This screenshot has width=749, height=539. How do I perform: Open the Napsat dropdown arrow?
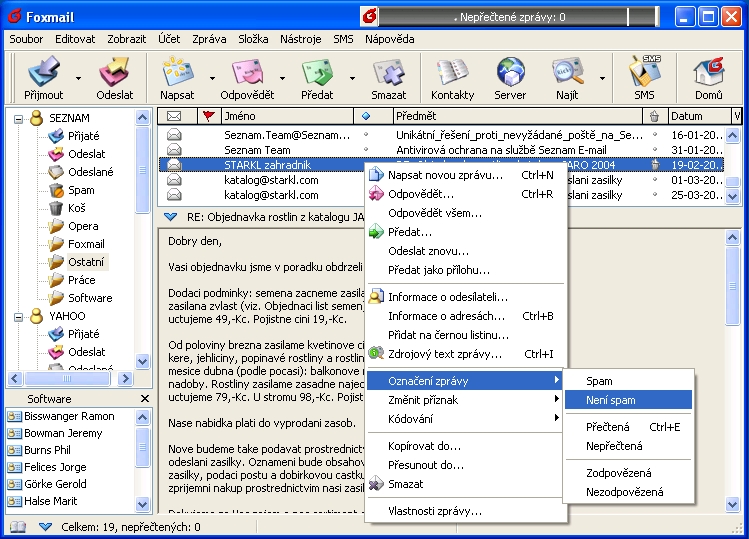(212, 78)
